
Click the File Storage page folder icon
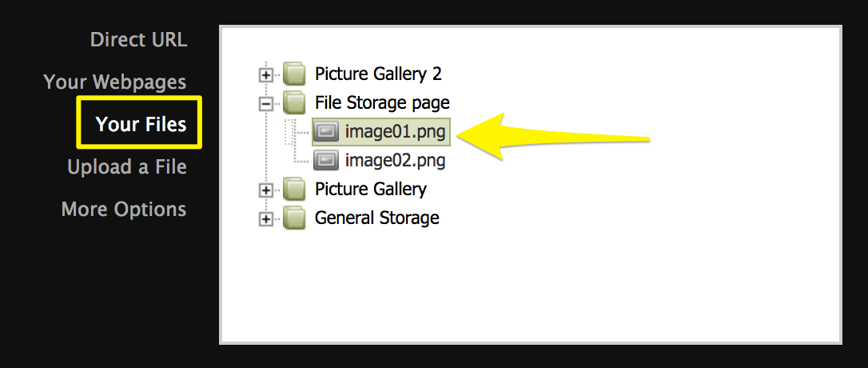295,103
